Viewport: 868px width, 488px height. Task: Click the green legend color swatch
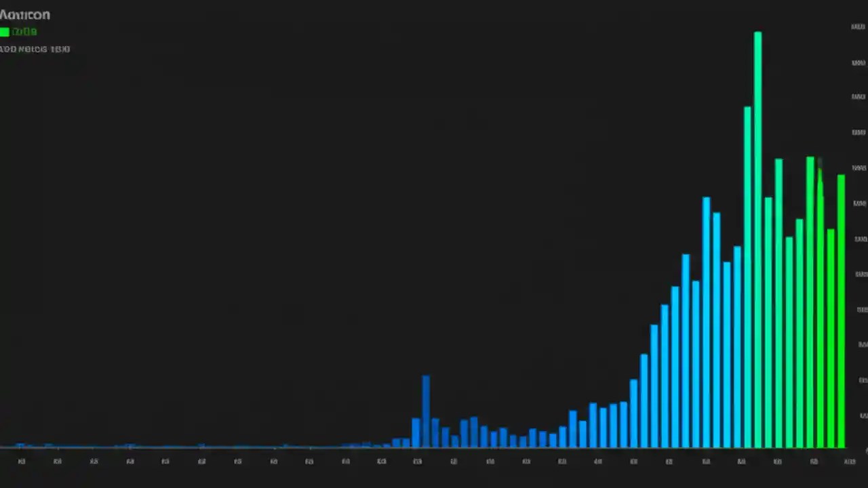5,31
